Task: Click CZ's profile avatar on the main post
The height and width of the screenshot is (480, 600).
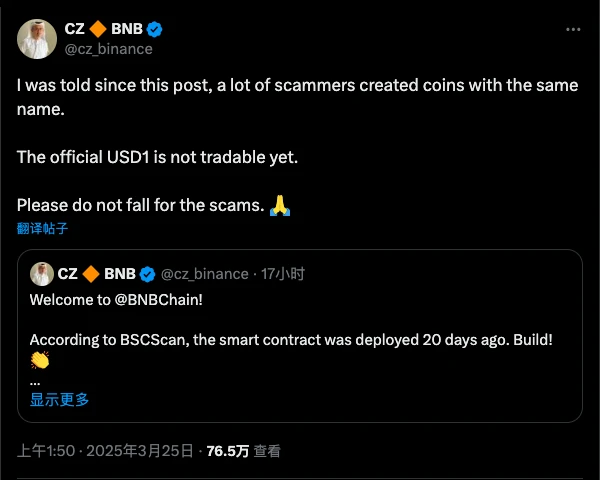Action: 37,38
